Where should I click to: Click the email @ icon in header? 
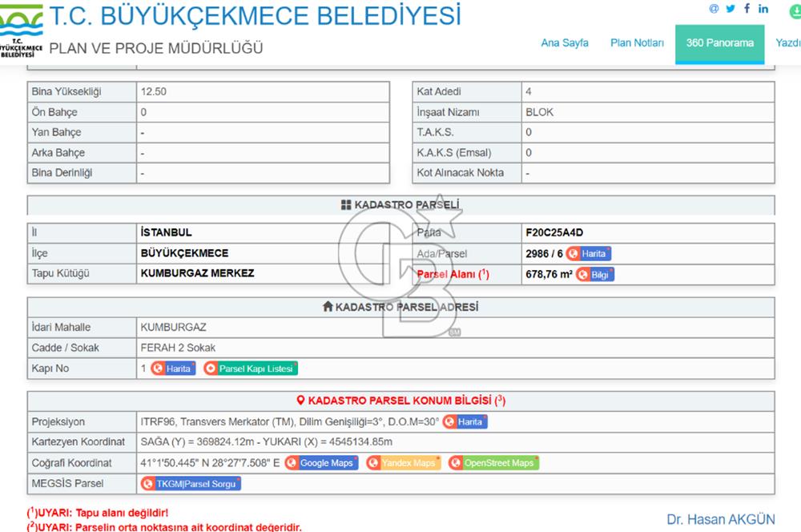(714, 9)
